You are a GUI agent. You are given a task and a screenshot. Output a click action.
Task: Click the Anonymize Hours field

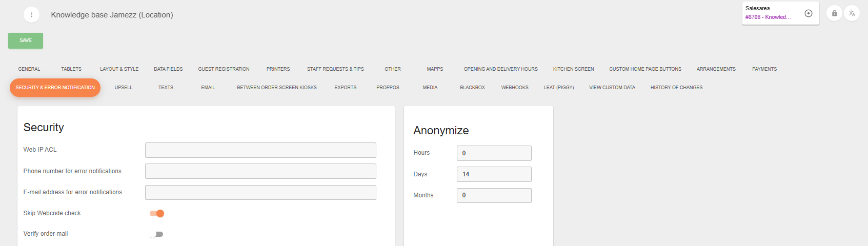point(494,153)
